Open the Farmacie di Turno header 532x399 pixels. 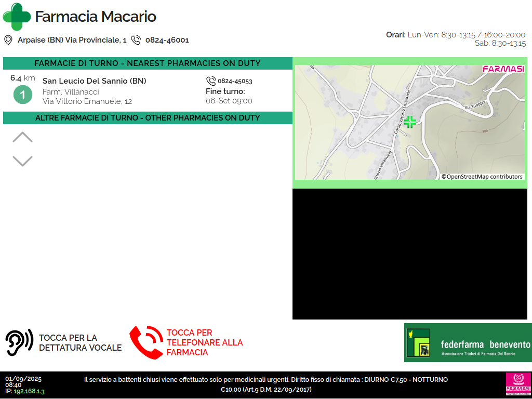point(148,63)
